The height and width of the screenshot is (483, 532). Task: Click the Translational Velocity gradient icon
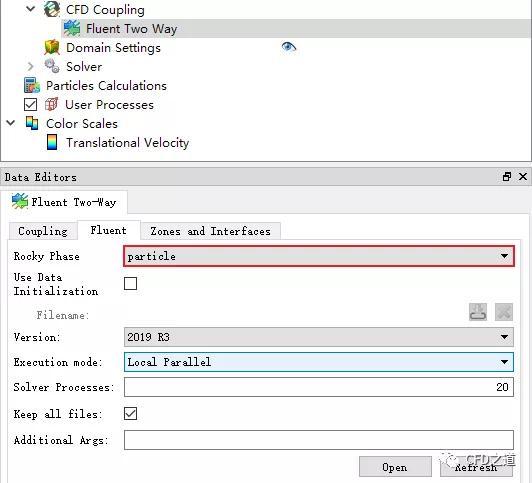(x=52, y=142)
